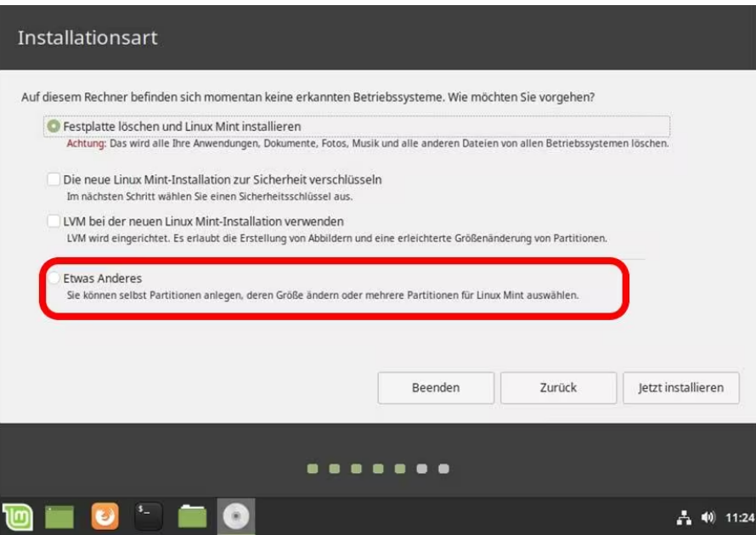This screenshot has width=756, height=535.
Task: Click the installer disc icon in taskbar
Action: click(x=234, y=515)
